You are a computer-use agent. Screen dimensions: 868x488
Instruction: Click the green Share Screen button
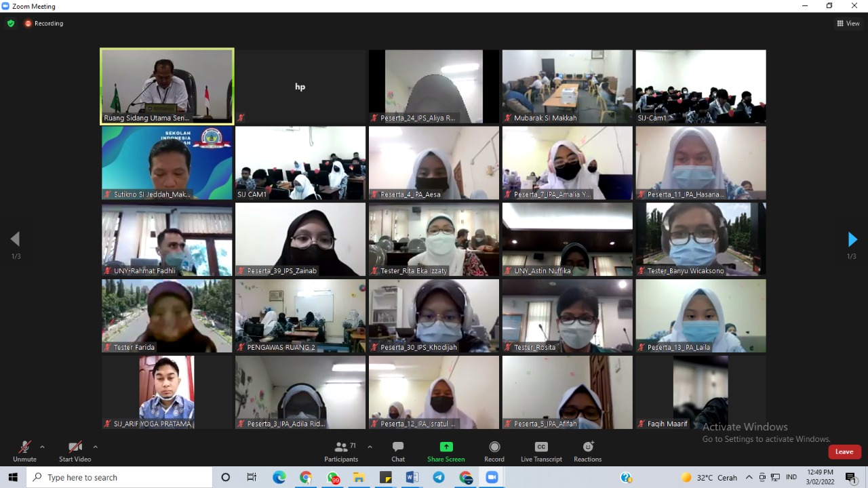click(x=446, y=451)
